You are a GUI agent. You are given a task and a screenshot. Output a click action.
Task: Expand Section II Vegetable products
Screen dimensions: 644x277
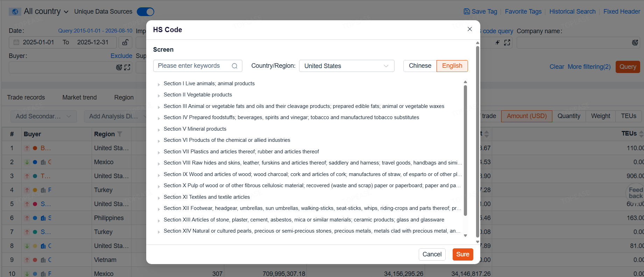pos(158,96)
